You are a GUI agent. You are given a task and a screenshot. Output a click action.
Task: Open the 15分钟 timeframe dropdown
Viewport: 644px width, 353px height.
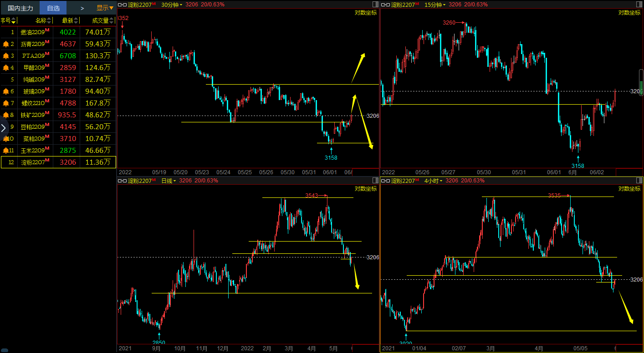[x=435, y=5]
